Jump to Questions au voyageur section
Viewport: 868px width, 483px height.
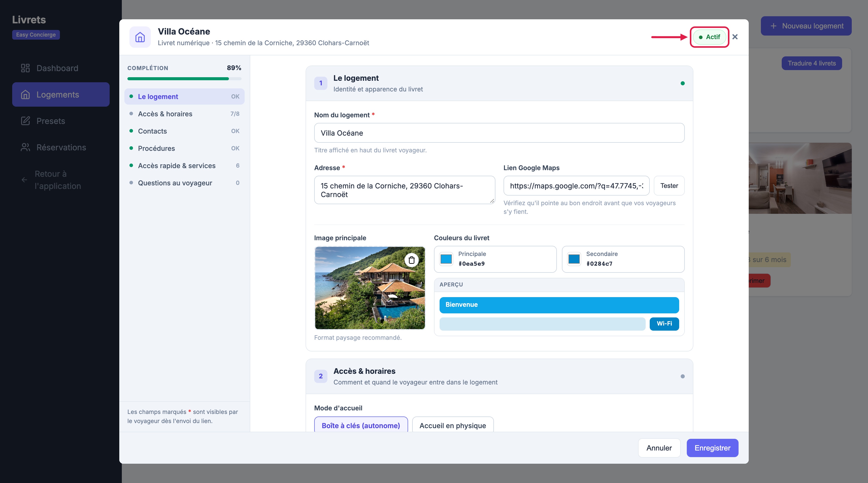(x=184, y=183)
